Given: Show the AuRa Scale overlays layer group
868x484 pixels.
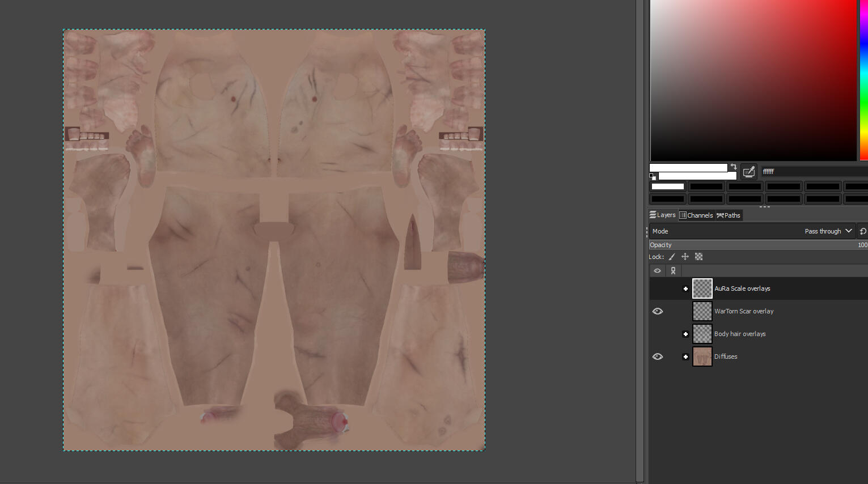Looking at the screenshot, I should [658, 288].
